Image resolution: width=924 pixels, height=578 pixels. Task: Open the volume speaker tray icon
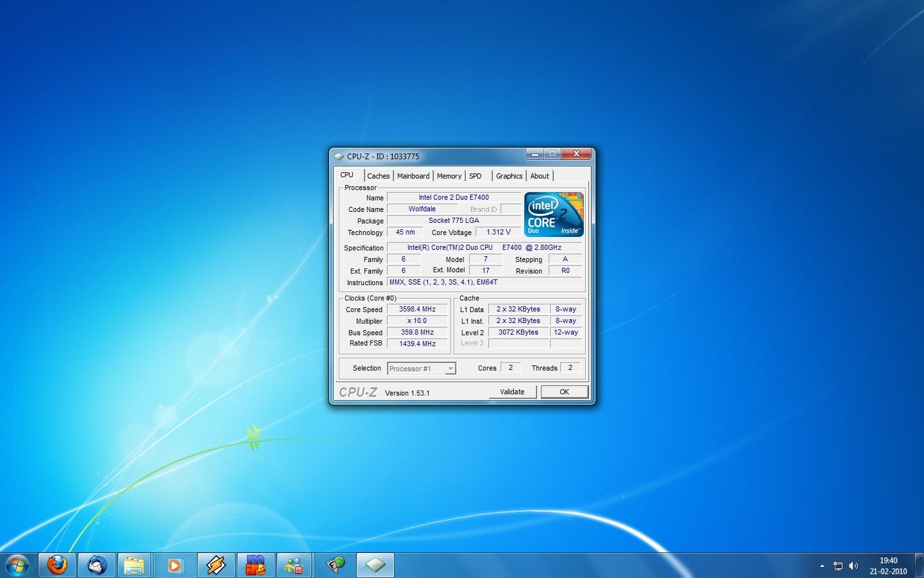point(853,566)
